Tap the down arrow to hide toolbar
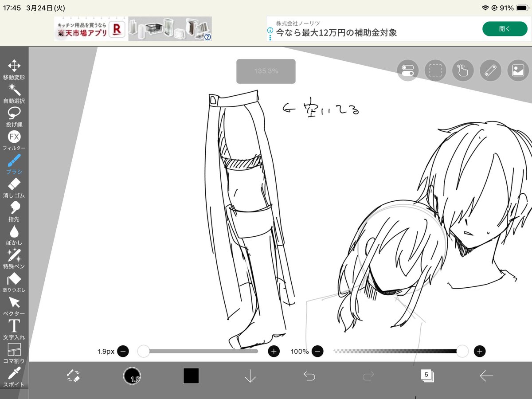 point(250,376)
